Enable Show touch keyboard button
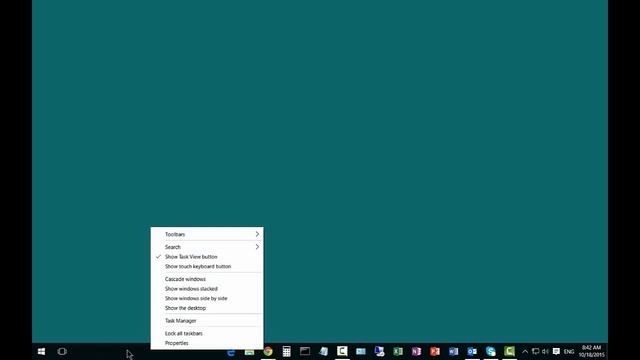Viewport: 640px width, 360px height. [207, 267]
